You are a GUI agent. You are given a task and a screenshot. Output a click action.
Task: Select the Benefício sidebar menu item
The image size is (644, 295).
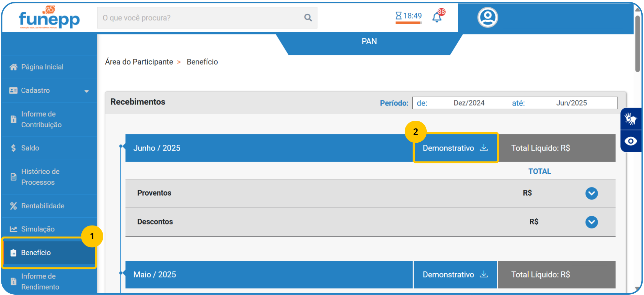(36, 253)
